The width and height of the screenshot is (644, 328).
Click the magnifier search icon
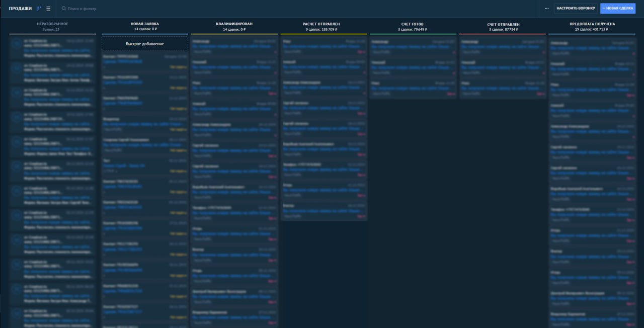pyautogui.click(x=63, y=9)
